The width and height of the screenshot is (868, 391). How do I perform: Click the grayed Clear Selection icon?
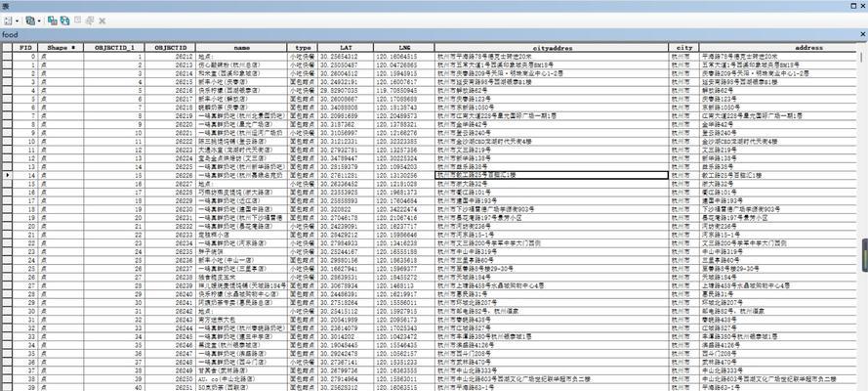coord(77,21)
